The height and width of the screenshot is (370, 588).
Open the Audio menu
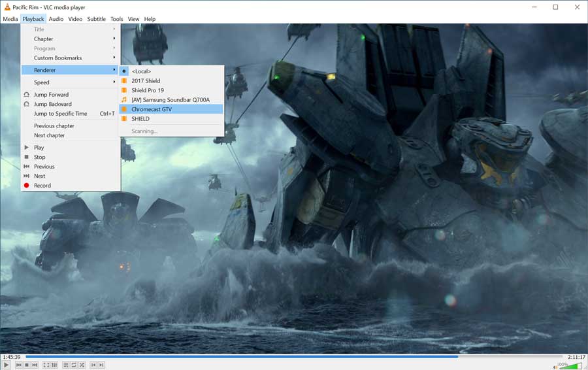56,19
